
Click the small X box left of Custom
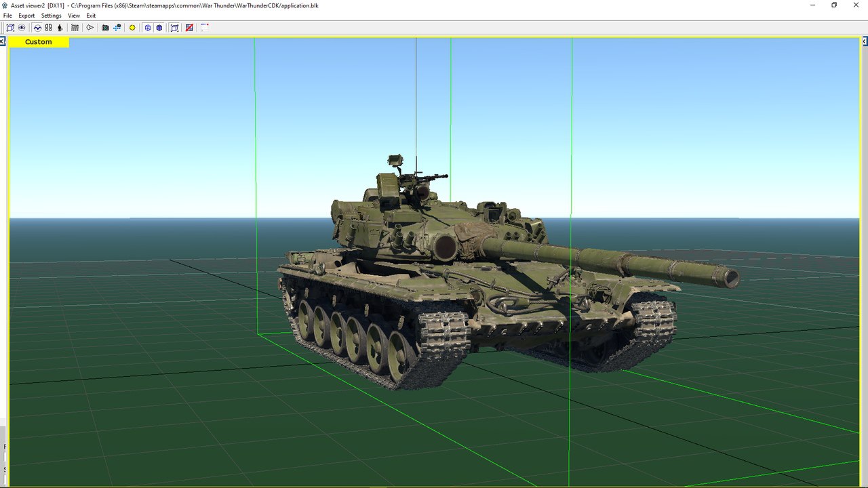[2, 42]
